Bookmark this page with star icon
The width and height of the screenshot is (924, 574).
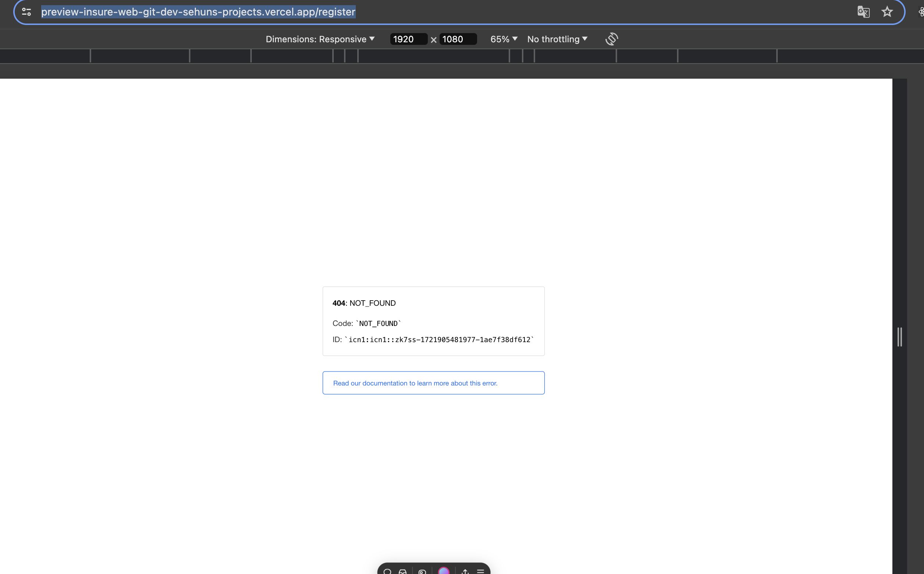pyautogui.click(x=887, y=12)
